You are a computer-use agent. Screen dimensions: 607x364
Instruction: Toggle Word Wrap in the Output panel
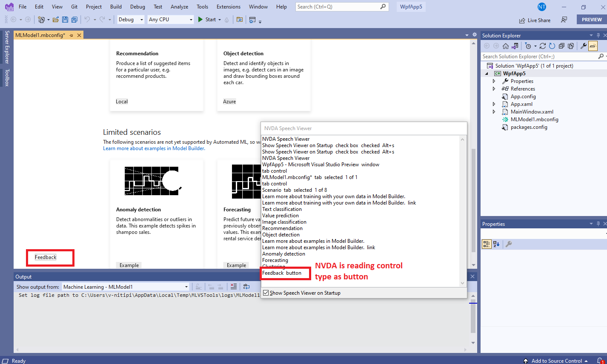tap(246, 286)
